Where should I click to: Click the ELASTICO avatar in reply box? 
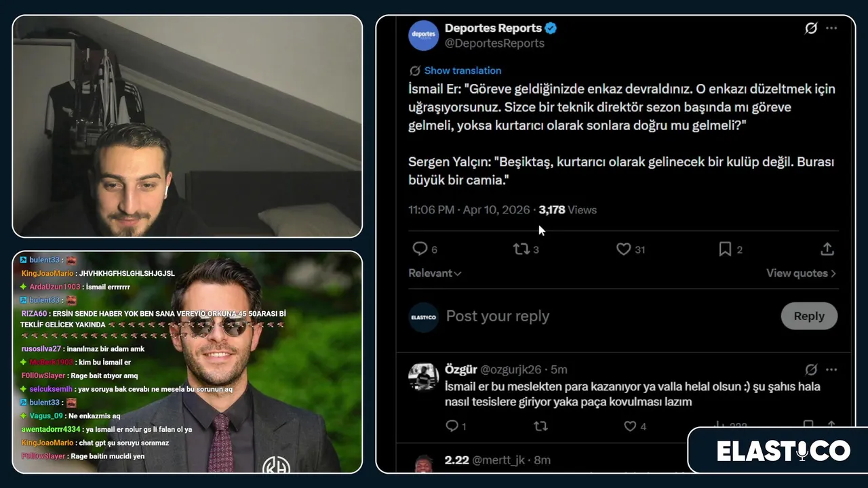coord(423,317)
